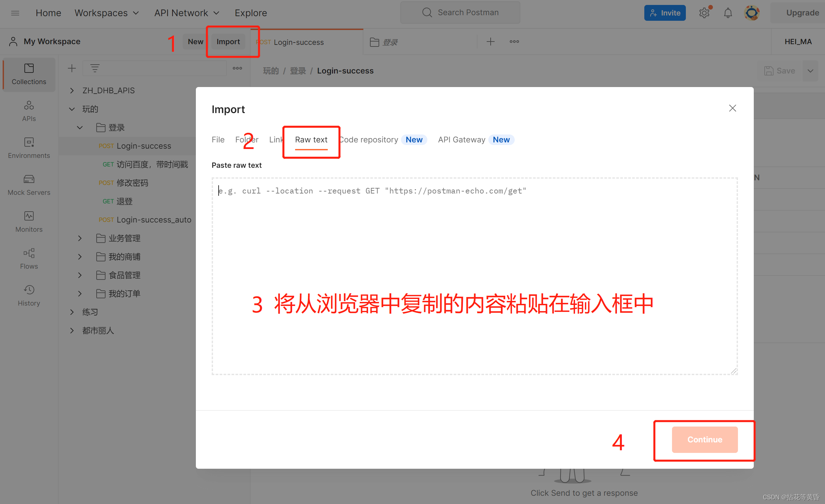Open Monitors in the sidebar
825x504 pixels.
tap(29, 222)
